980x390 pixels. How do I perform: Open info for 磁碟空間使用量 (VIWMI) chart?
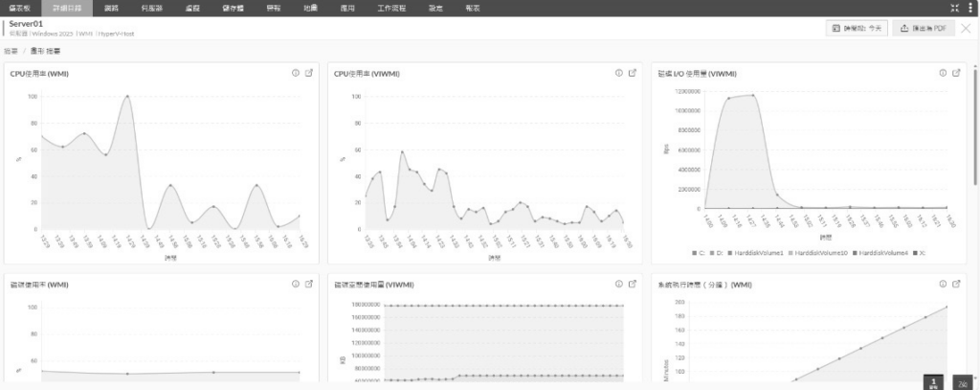coord(619,285)
